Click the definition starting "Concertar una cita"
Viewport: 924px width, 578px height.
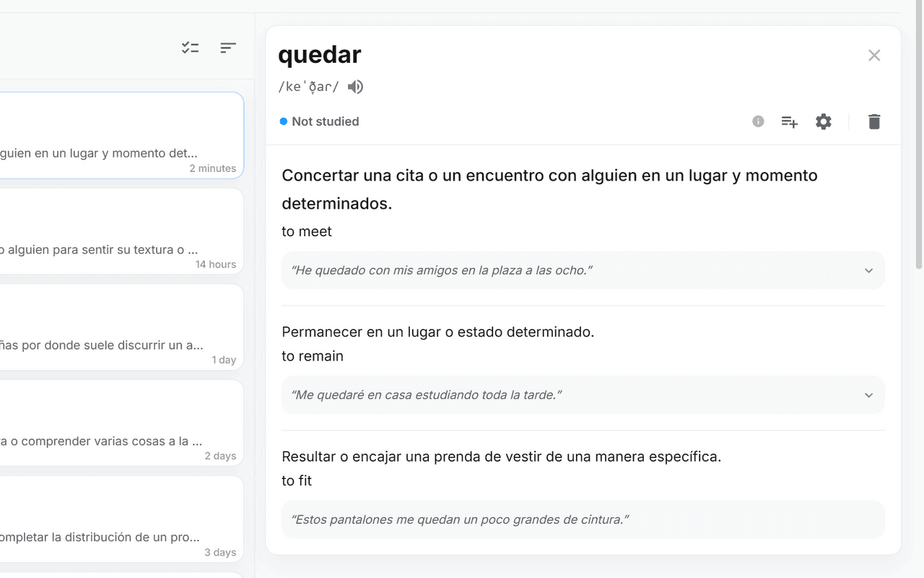pos(549,189)
